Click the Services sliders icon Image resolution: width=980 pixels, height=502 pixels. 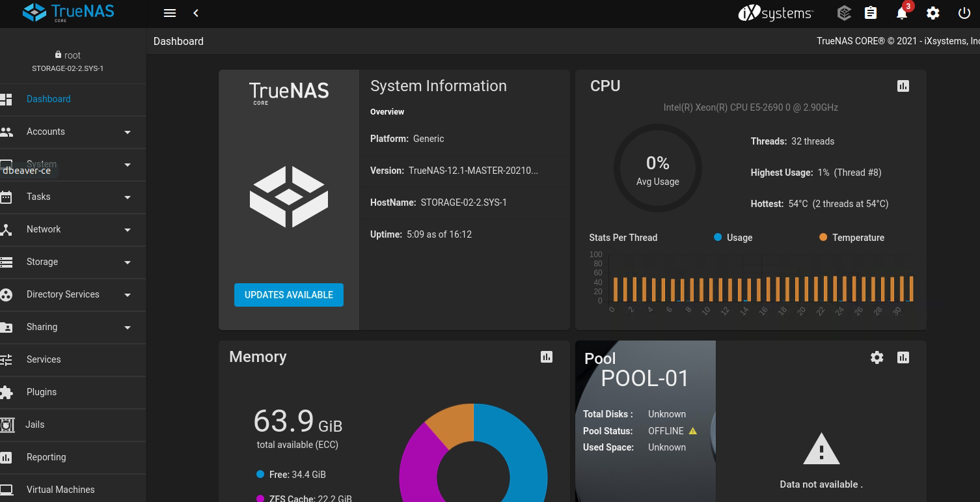[6, 359]
